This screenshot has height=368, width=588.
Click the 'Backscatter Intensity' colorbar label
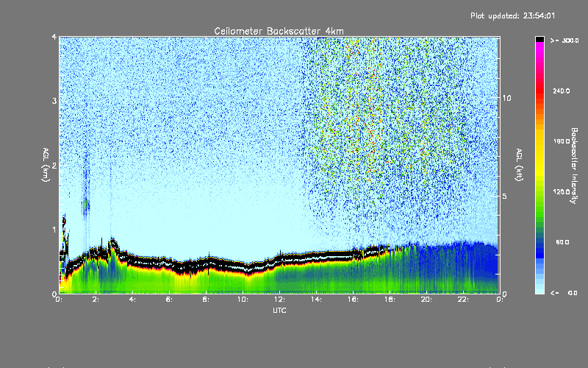click(x=574, y=166)
